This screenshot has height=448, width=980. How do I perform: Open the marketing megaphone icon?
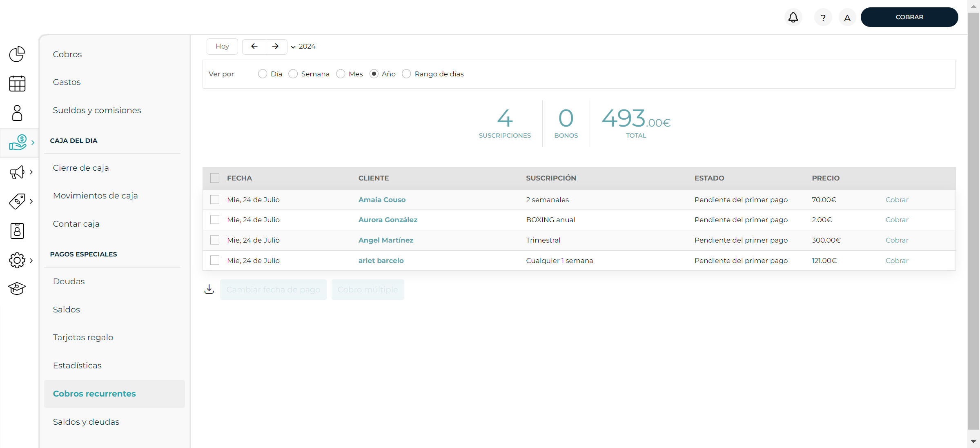[x=17, y=172]
